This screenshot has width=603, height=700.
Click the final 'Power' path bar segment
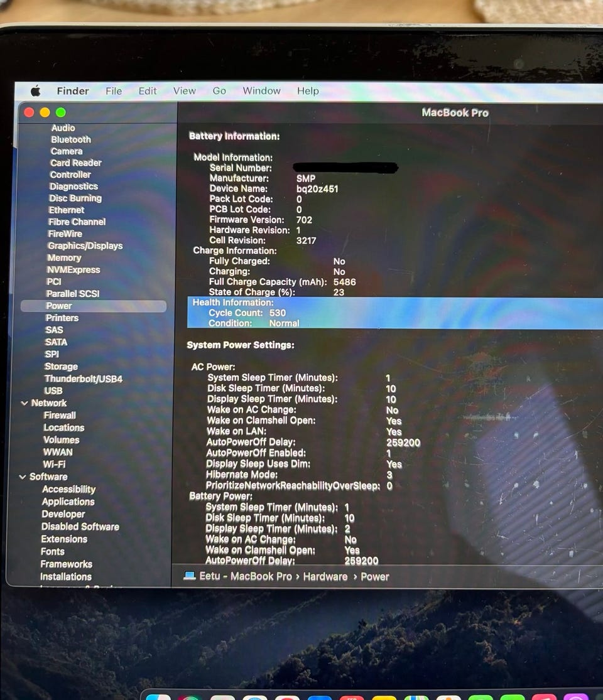[x=375, y=577]
